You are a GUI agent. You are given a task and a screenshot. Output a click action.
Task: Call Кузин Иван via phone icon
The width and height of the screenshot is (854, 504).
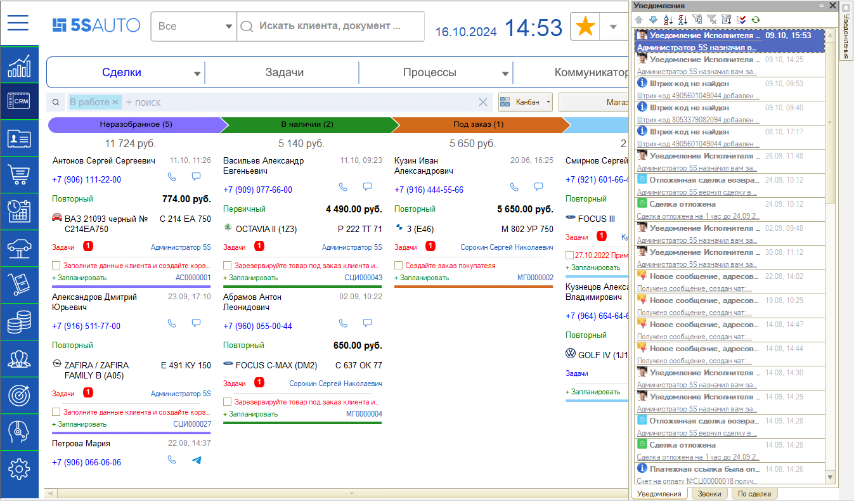point(514,187)
